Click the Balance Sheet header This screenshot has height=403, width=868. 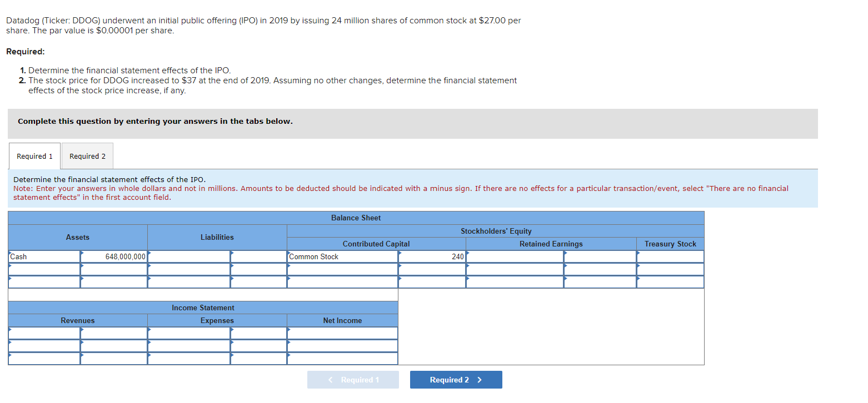(x=356, y=218)
